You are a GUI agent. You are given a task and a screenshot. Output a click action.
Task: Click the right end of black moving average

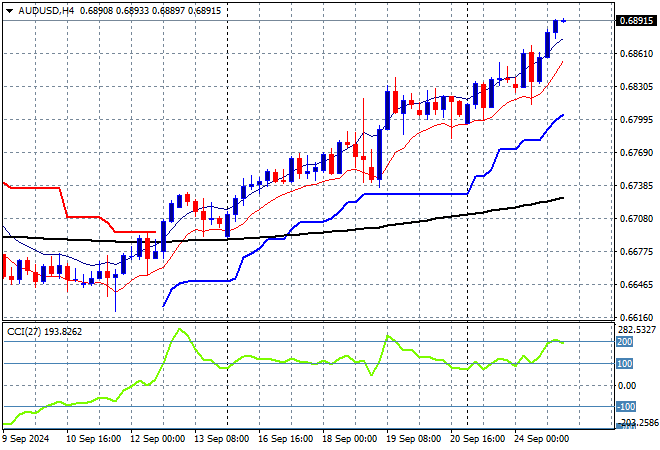pos(561,198)
